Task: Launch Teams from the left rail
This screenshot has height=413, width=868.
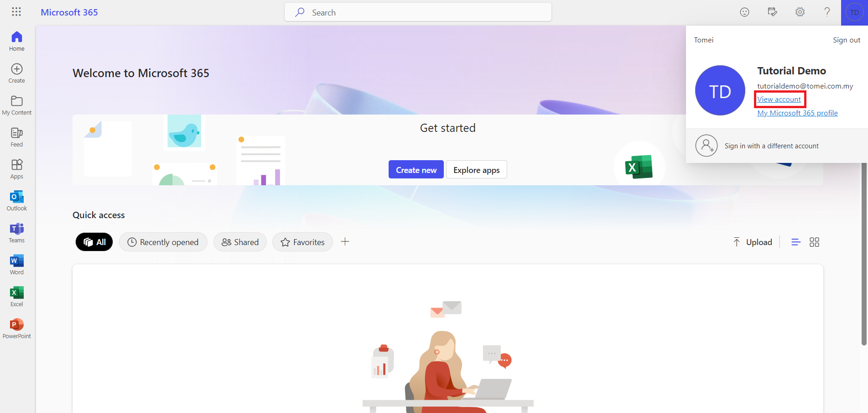Action: 17,233
